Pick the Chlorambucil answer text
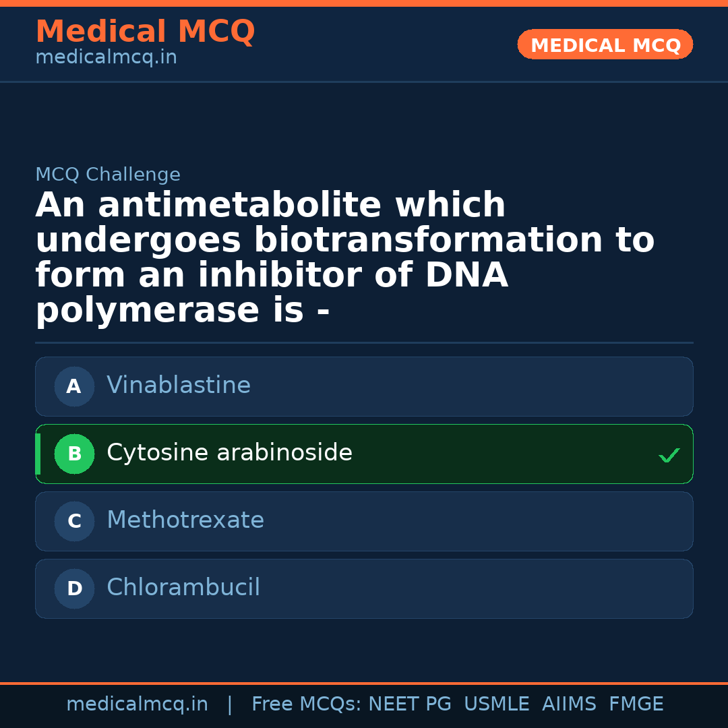The image size is (728, 728). 183,588
